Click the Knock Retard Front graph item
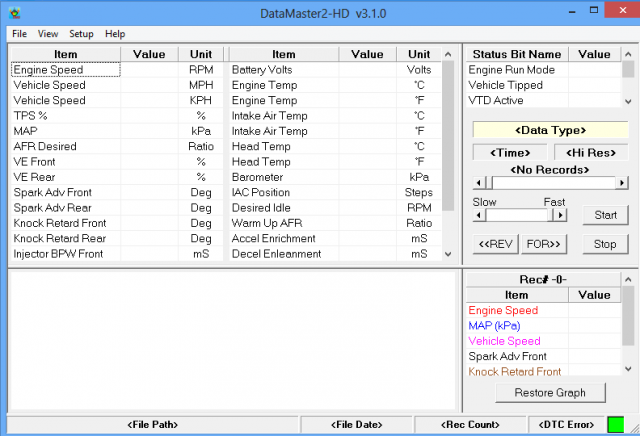This screenshot has width=640, height=436. pos(544,371)
